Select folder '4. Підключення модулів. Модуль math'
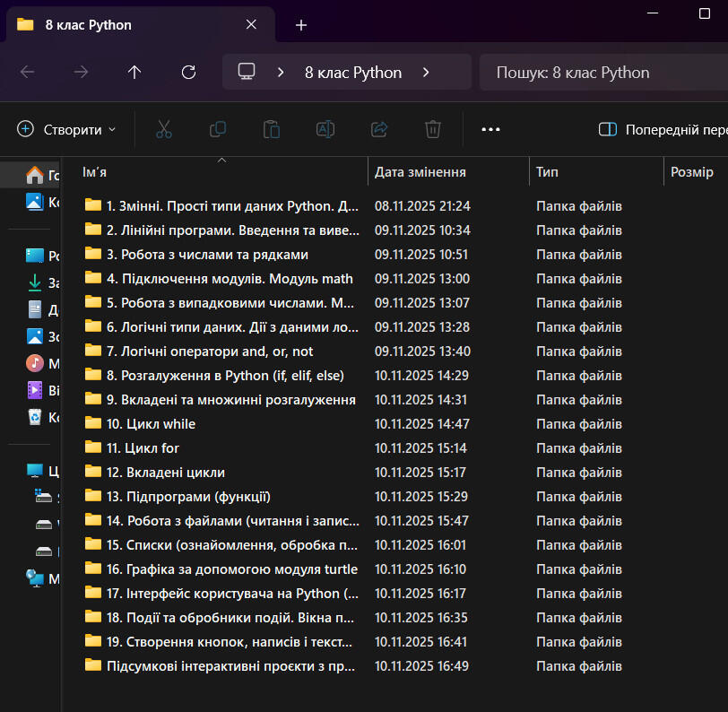The width and height of the screenshot is (728, 712). pos(221,279)
